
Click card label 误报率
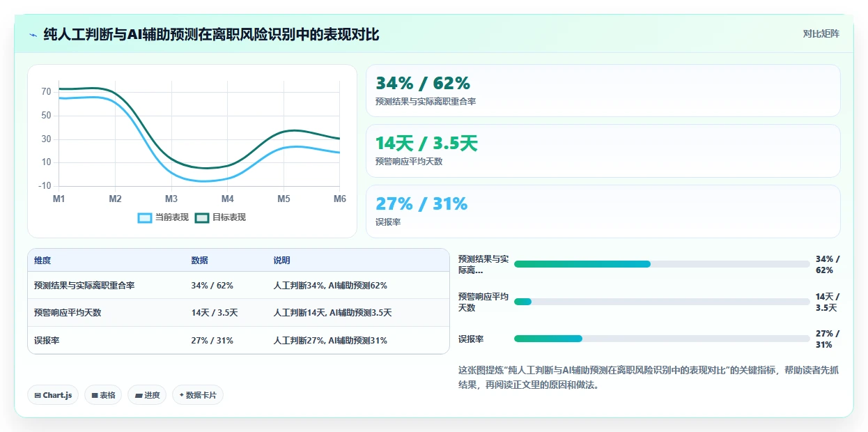[x=388, y=222]
